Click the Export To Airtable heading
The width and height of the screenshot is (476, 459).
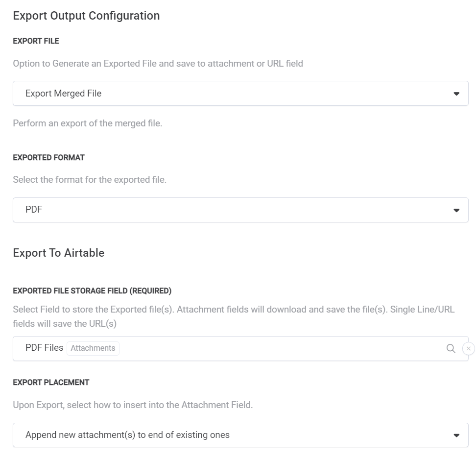click(59, 253)
